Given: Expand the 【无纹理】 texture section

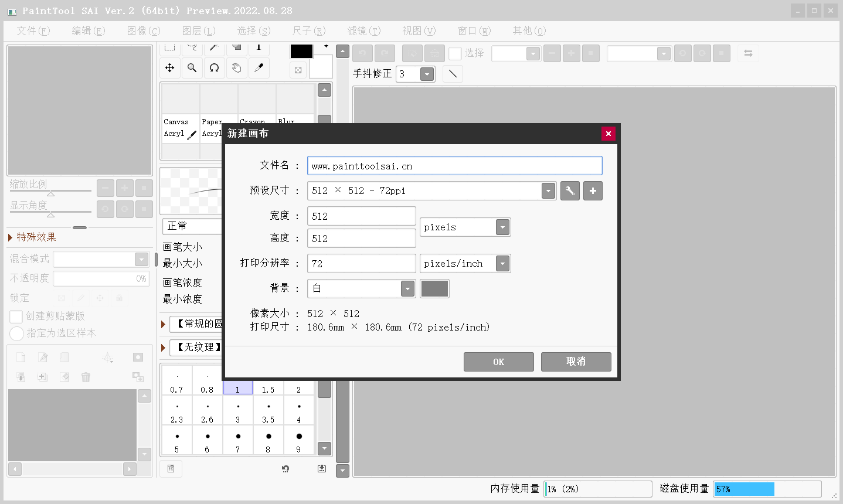Looking at the screenshot, I should 164,348.
